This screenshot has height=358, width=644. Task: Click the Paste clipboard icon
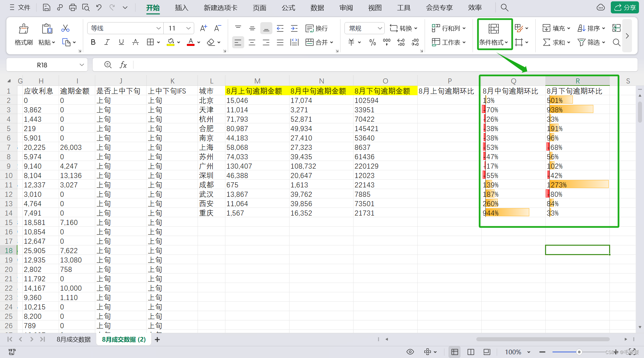47,28
